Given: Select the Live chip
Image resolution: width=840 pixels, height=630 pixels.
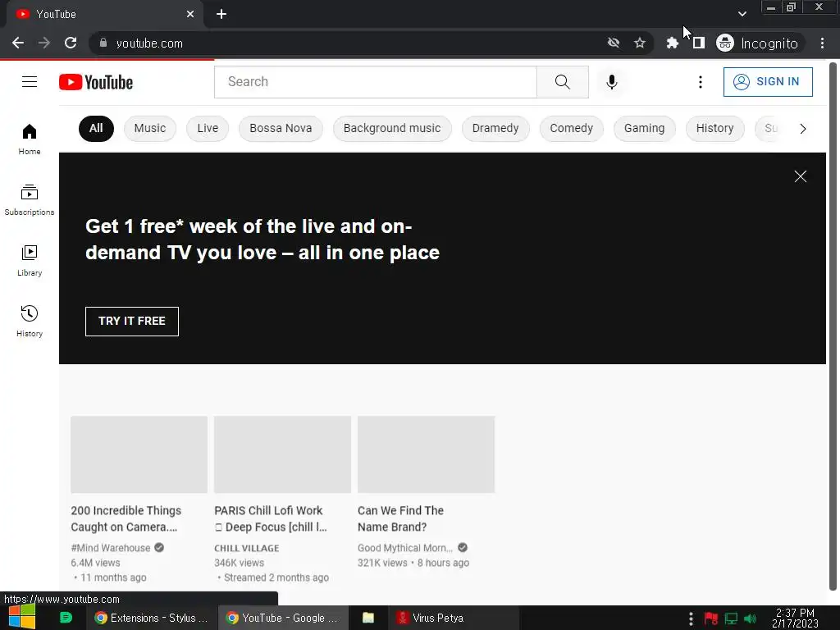Looking at the screenshot, I should (x=208, y=129).
